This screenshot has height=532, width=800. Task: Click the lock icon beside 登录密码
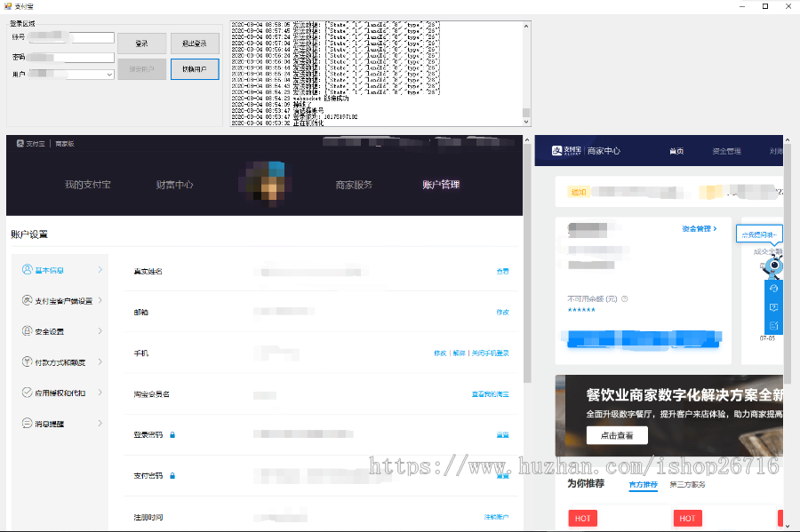[172, 434]
